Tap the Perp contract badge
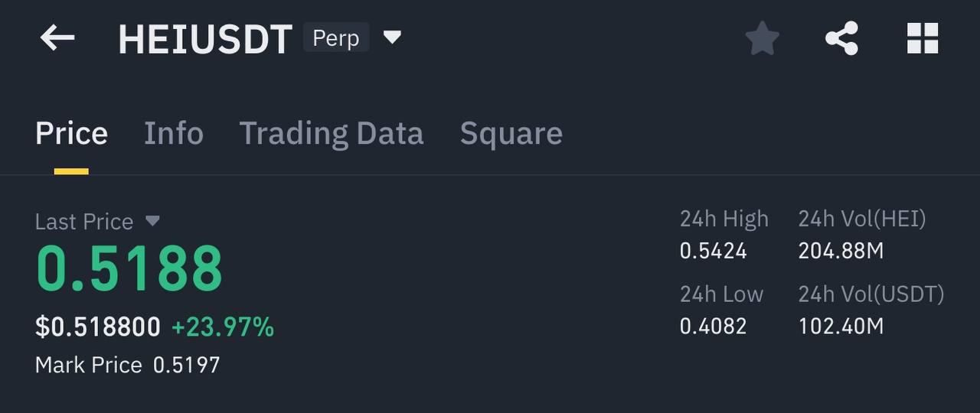Viewport: 980px width, 413px height. tap(336, 37)
